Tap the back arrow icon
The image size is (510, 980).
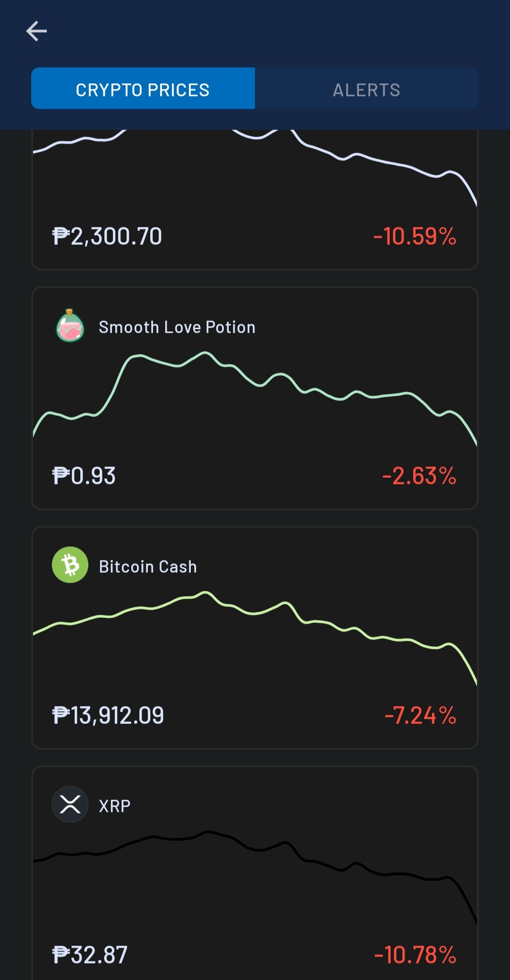36,31
